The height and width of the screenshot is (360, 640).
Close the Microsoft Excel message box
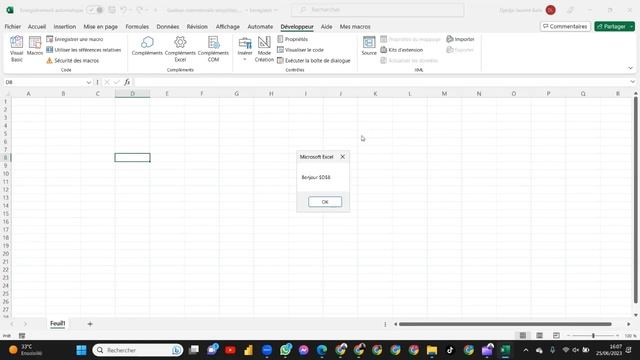[x=342, y=157]
